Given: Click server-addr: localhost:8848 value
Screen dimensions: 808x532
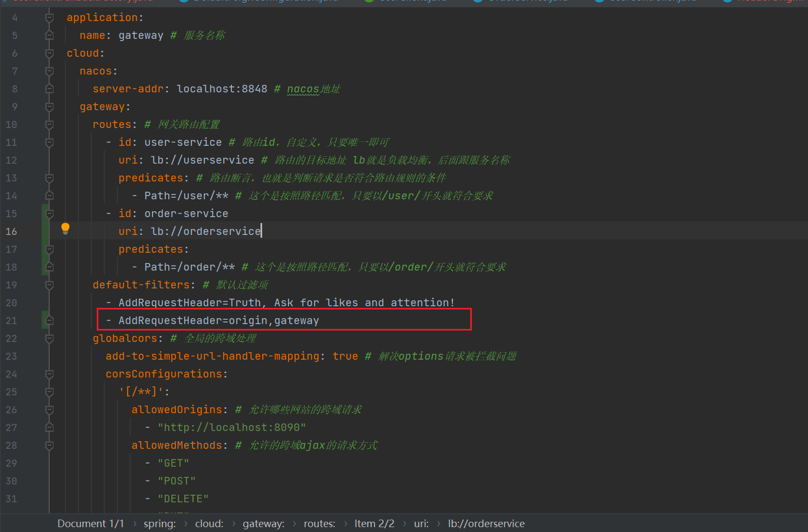Looking at the screenshot, I should click(222, 89).
